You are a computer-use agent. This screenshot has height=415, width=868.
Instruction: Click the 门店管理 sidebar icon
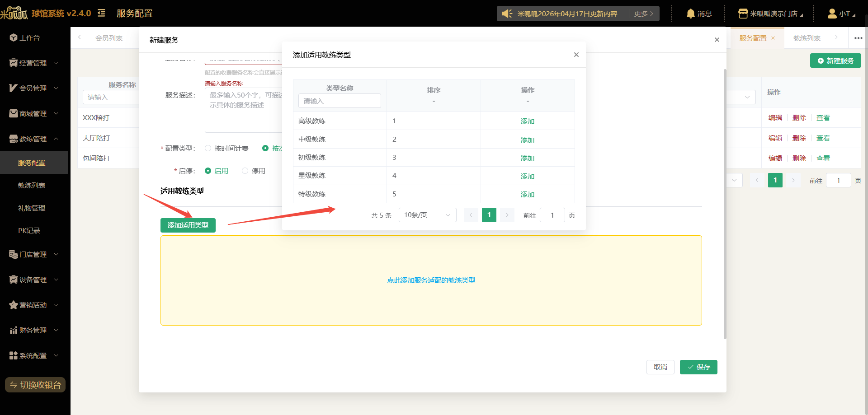[14, 254]
